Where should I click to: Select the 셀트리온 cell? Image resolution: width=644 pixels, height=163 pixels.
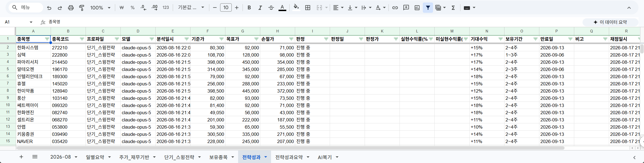pyautogui.click(x=33, y=120)
